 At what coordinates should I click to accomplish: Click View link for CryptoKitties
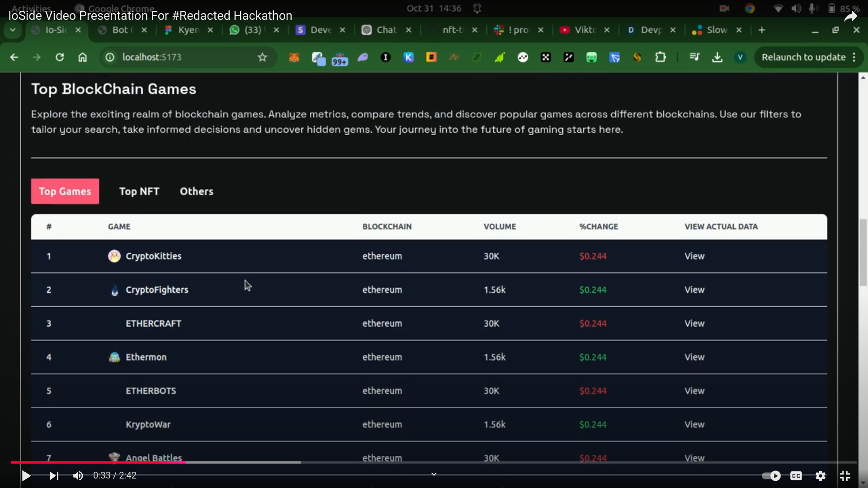point(694,256)
